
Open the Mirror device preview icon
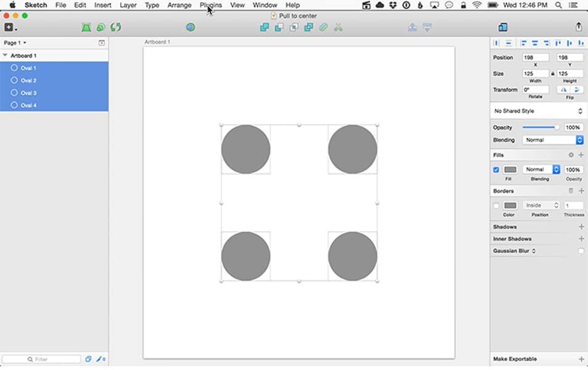(503, 27)
